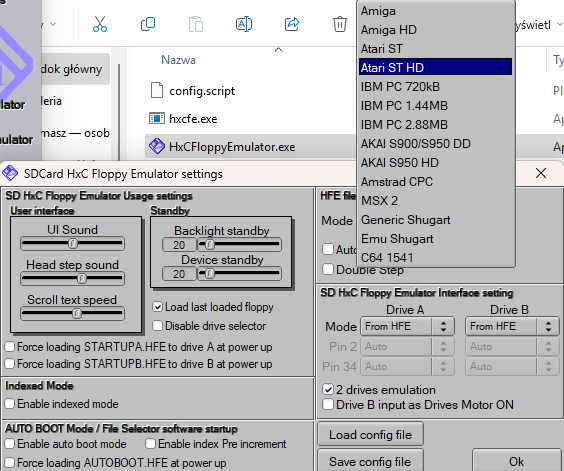Choose AKAI S950 HD mode

coord(435,163)
